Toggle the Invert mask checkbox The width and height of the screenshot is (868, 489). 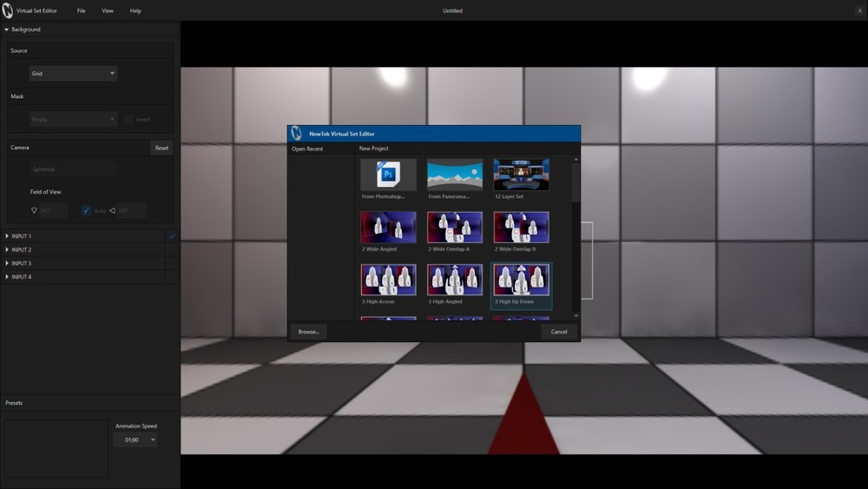(x=129, y=119)
